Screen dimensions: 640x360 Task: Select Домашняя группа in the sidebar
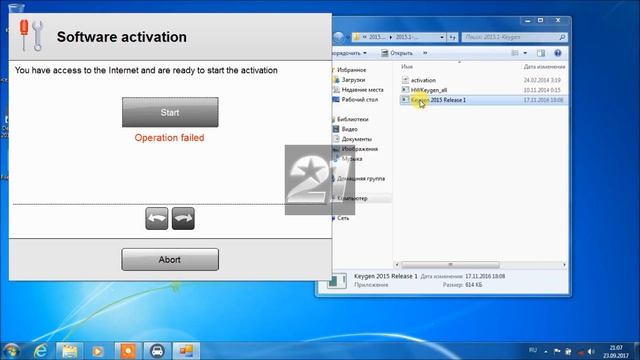coord(360,178)
